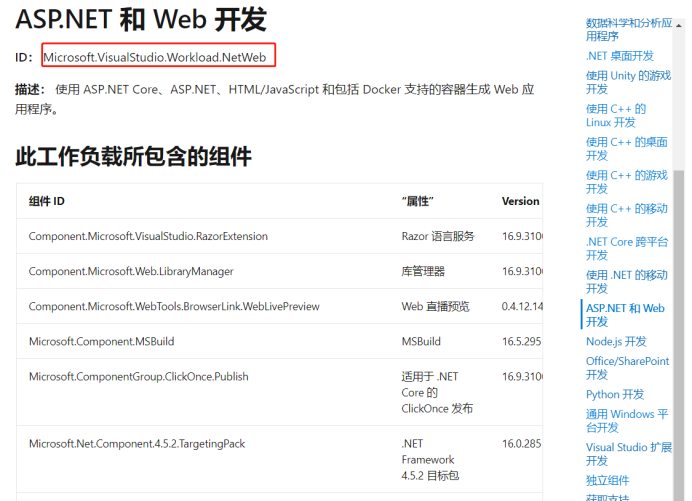Screen dimensions: 692x501
Task: Click Microsoft.Component.MSBuild cell
Action: click(x=102, y=341)
